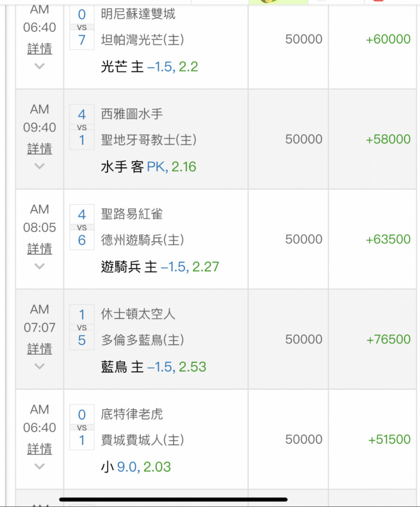Viewport: 420px width, 507px height.
Task: Open 詳情 for the 06:40 光芒 game
Action: pos(40,49)
